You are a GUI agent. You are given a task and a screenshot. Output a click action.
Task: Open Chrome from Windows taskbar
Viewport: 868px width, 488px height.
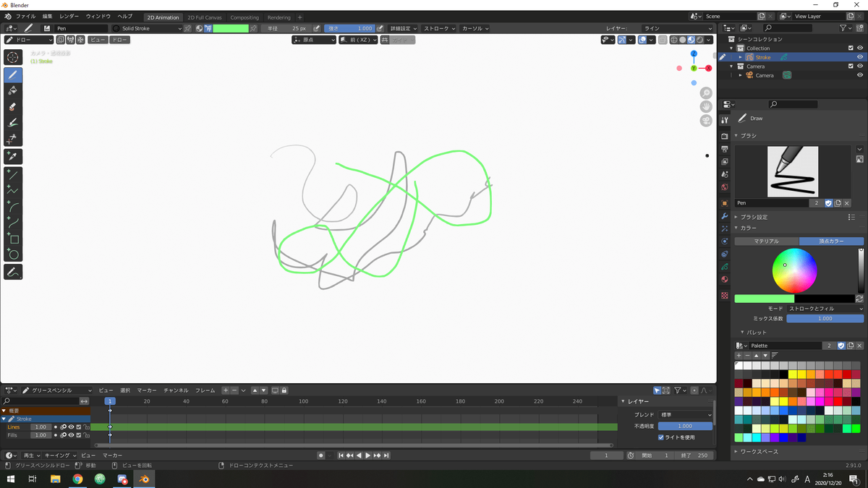(x=77, y=479)
